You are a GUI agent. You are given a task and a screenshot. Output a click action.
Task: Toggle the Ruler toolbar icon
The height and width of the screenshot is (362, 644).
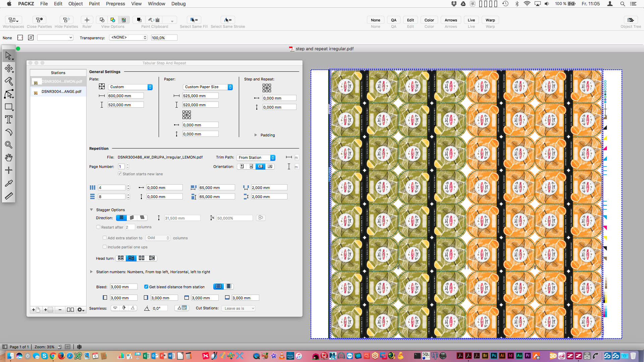[87, 20]
